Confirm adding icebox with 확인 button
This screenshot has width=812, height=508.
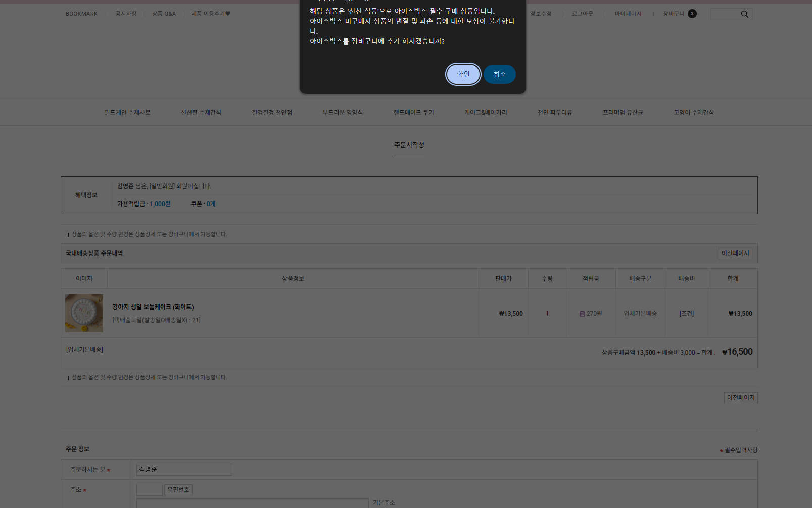(463, 74)
